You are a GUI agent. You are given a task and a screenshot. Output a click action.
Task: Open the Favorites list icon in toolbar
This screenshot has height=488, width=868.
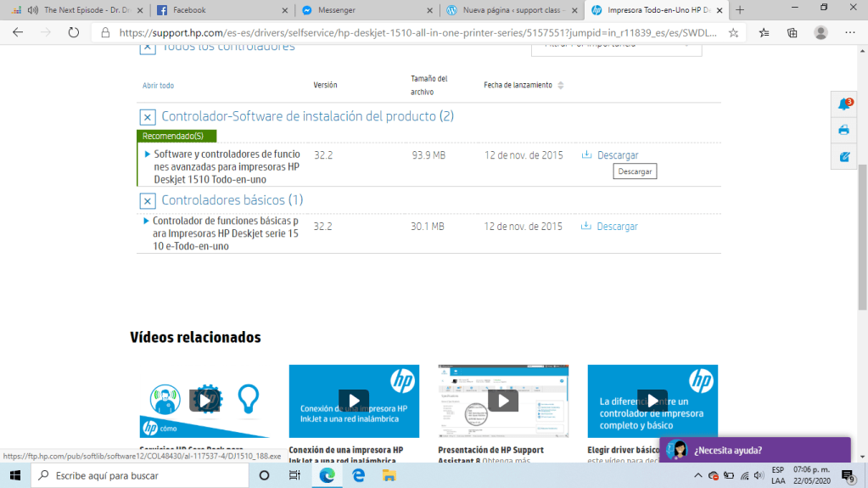[764, 33]
